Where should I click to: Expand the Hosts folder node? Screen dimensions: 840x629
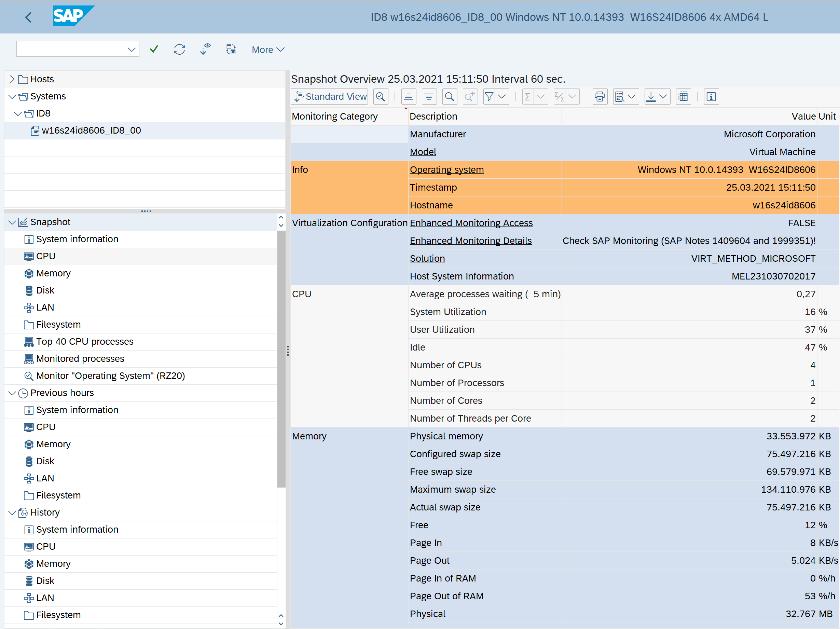pos(12,79)
